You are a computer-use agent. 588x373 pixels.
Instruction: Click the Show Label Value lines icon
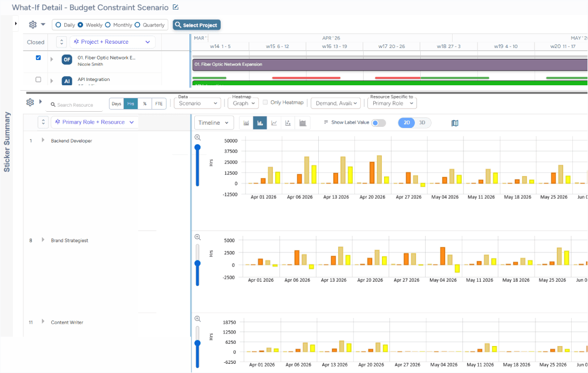coord(326,123)
